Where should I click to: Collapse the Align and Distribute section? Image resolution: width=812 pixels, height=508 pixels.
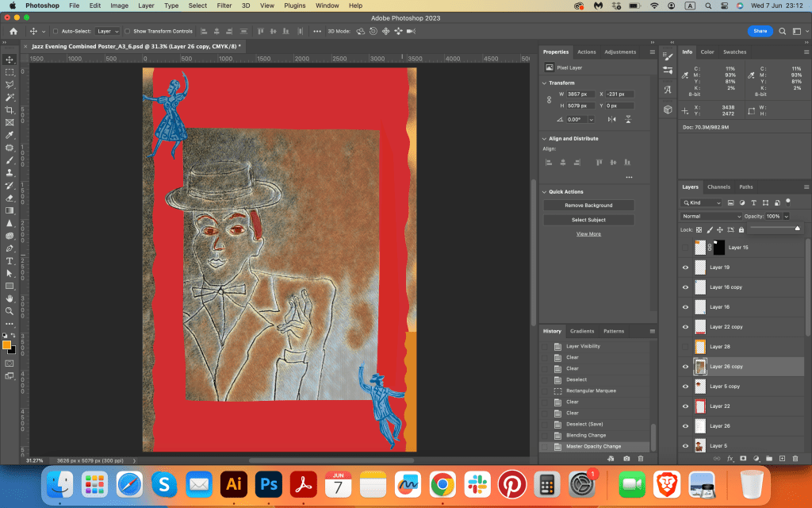[x=544, y=139]
